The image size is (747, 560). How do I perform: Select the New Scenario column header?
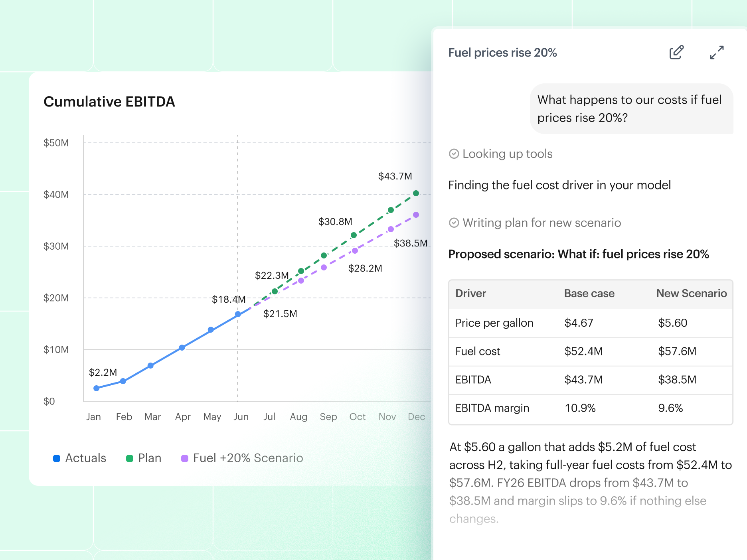pos(691,294)
